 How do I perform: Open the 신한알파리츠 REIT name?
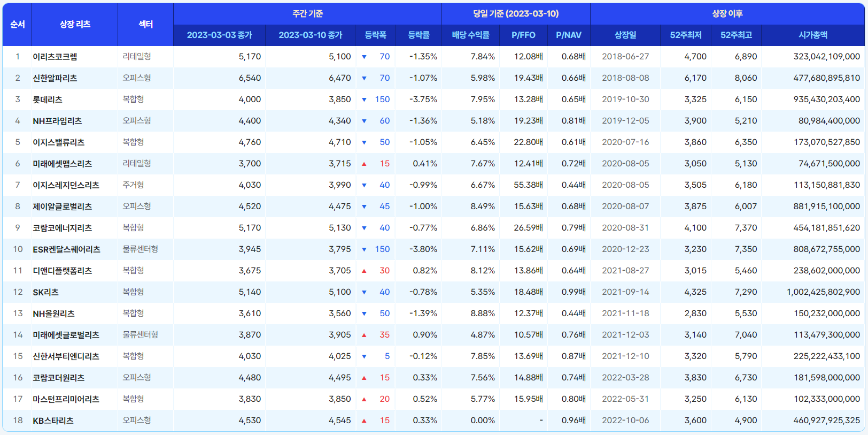(55, 78)
